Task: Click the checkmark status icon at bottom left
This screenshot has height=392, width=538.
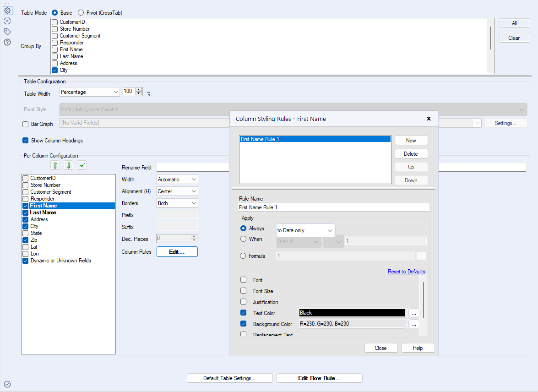Action: (x=7, y=384)
